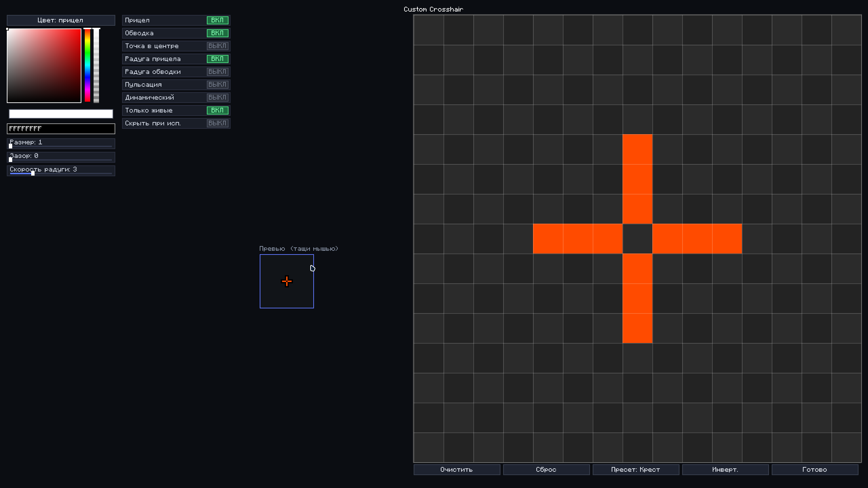Viewport: 868px width, 488px height.
Task: Turn on Пульсация option
Action: click(x=217, y=85)
